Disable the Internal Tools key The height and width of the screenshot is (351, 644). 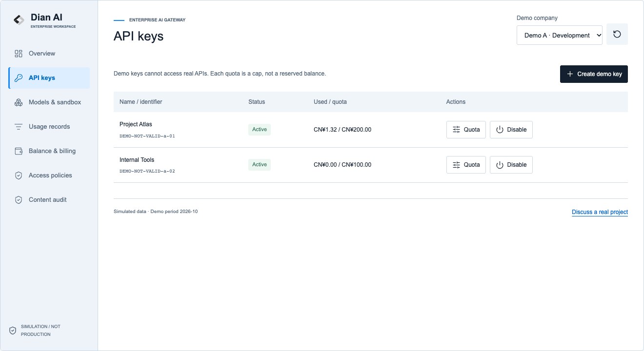pyautogui.click(x=511, y=165)
